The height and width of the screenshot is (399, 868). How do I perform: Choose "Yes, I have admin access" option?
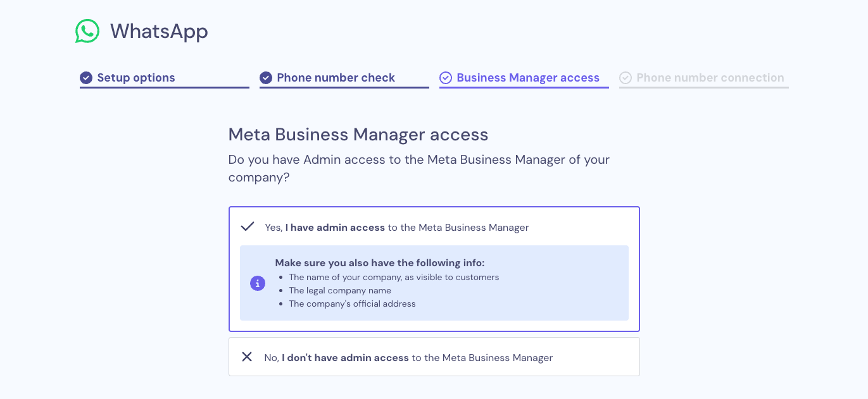[x=397, y=228]
